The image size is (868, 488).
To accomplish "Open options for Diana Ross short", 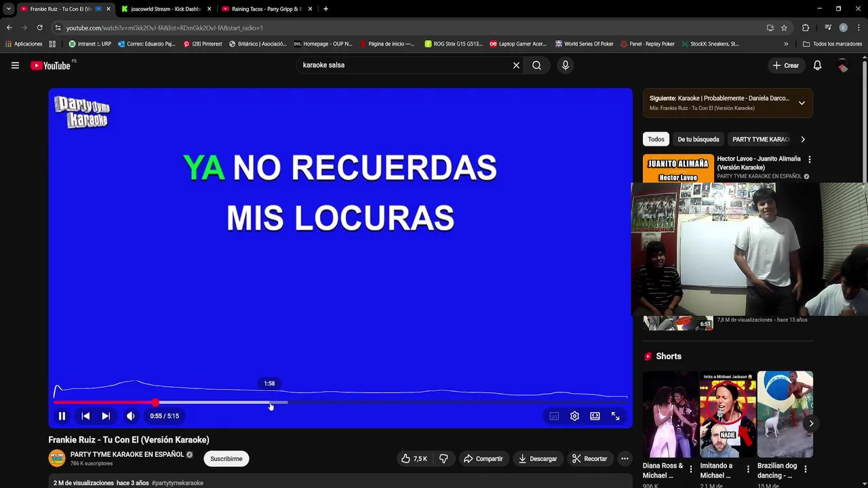I will [691, 469].
